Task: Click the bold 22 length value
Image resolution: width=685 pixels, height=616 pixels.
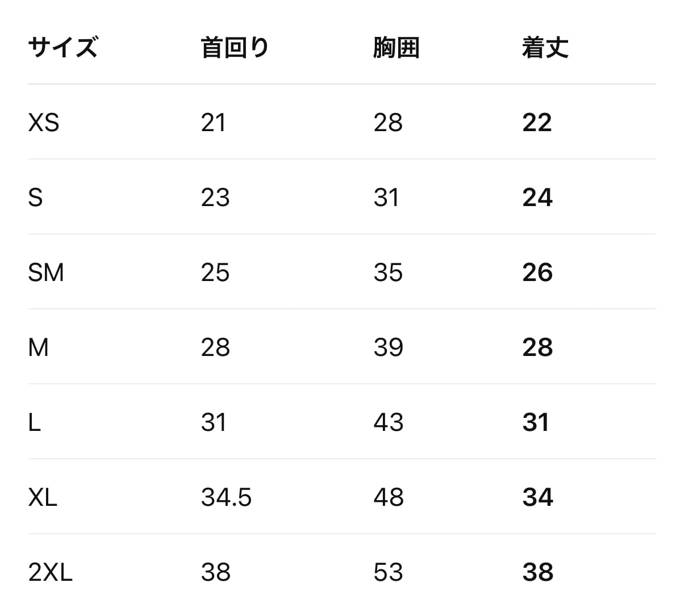Action: (x=537, y=123)
